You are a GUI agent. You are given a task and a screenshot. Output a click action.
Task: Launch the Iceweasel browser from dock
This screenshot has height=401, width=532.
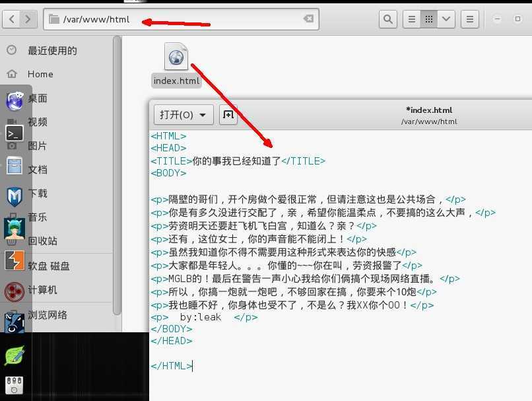15,101
